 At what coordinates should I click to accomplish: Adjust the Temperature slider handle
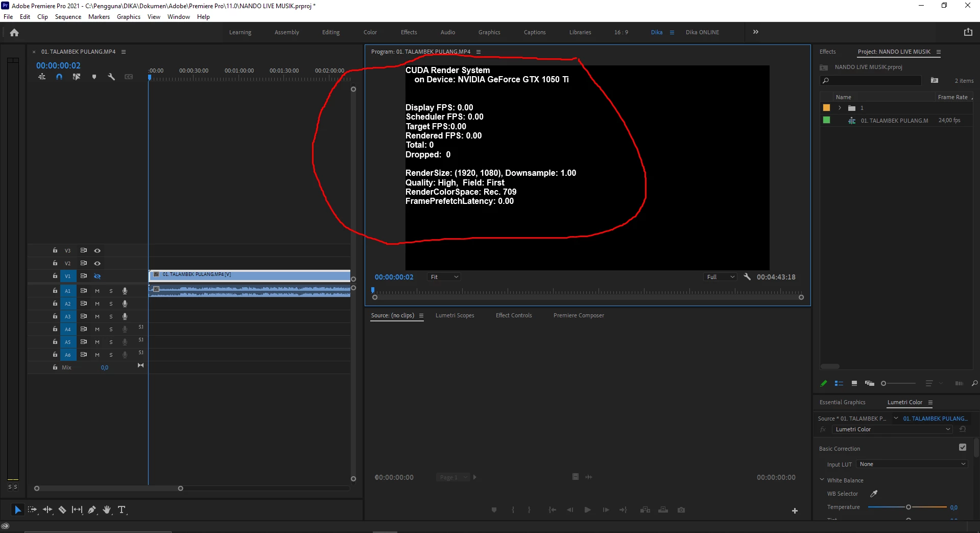pos(909,507)
